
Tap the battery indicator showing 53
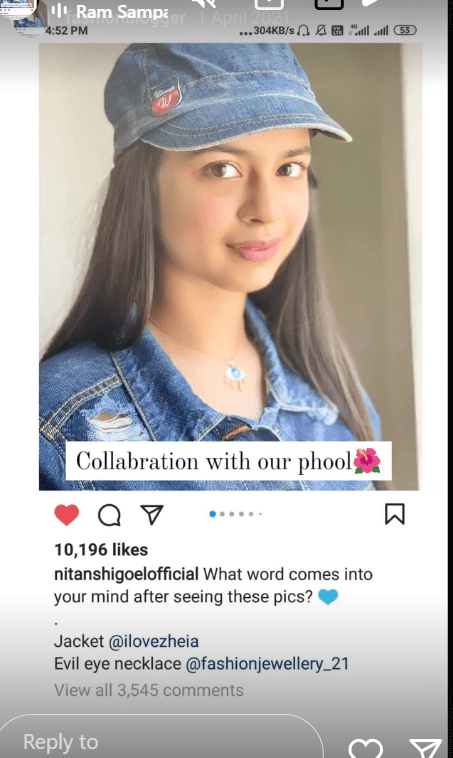pos(405,30)
